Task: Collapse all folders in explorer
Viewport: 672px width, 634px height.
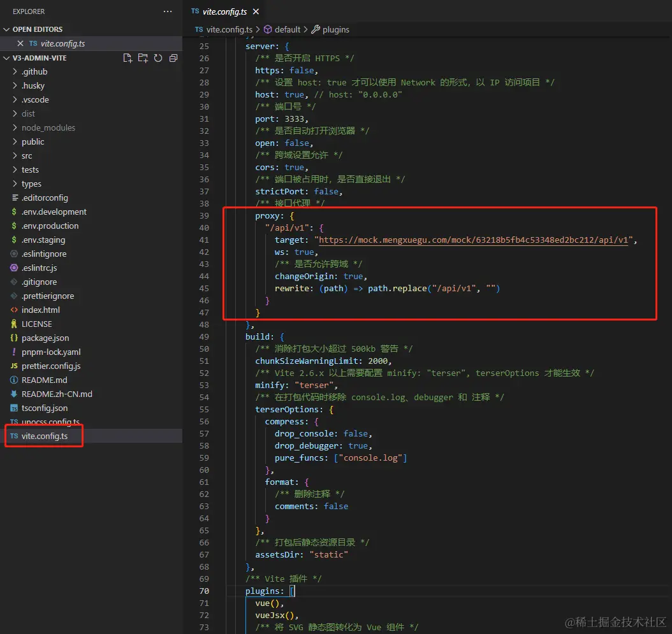Action: (173, 58)
